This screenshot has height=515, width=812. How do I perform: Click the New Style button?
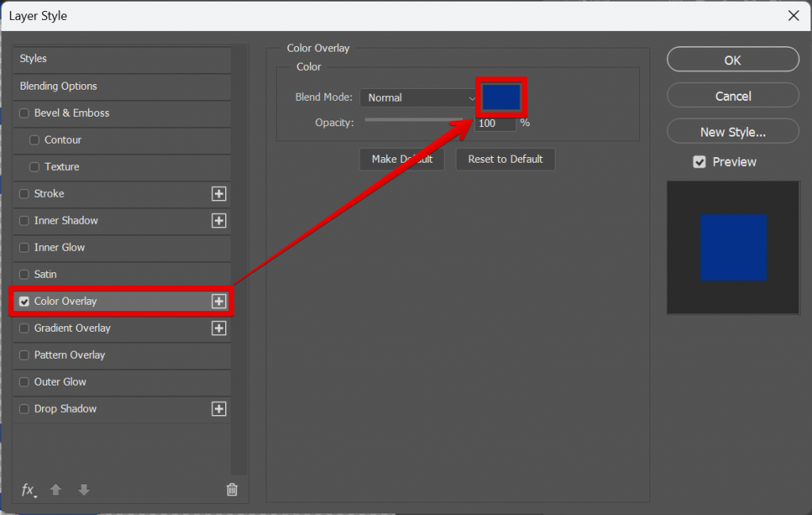[732, 131]
